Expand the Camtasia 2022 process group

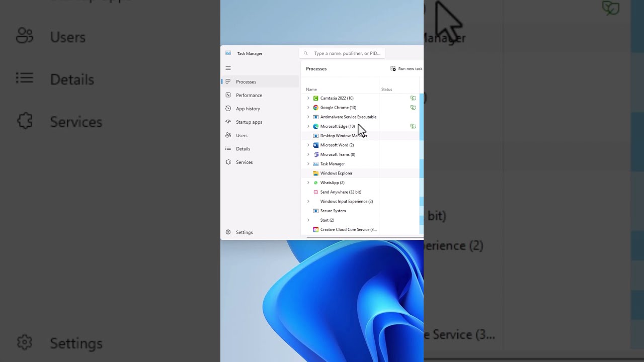pos(308,98)
